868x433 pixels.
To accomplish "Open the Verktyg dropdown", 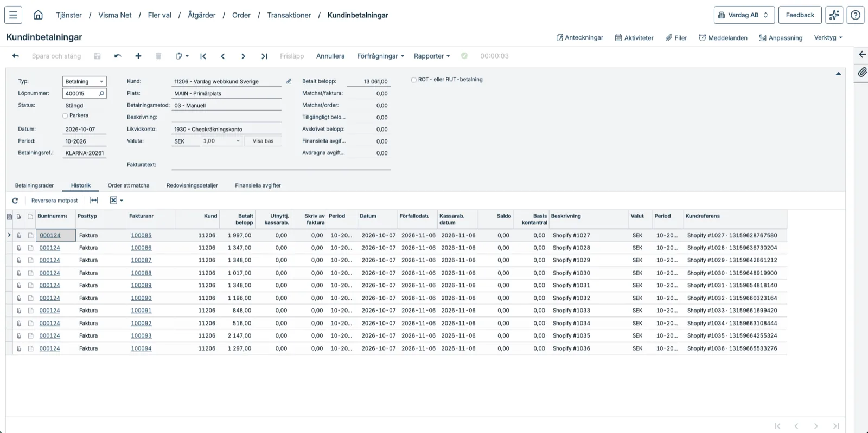I will (828, 37).
